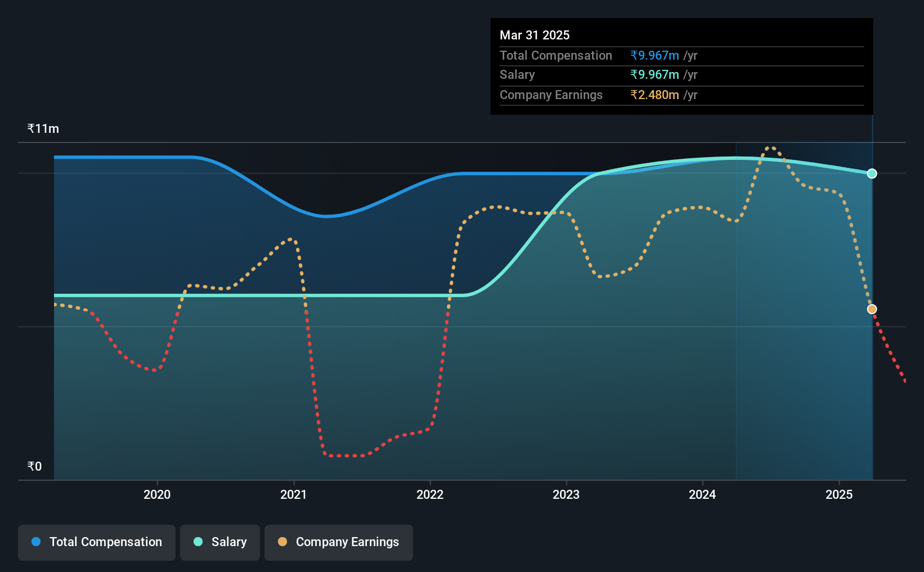Viewport: 924px width, 572px height.
Task: Click the orange Company Earnings data point marker
Action: click(872, 309)
